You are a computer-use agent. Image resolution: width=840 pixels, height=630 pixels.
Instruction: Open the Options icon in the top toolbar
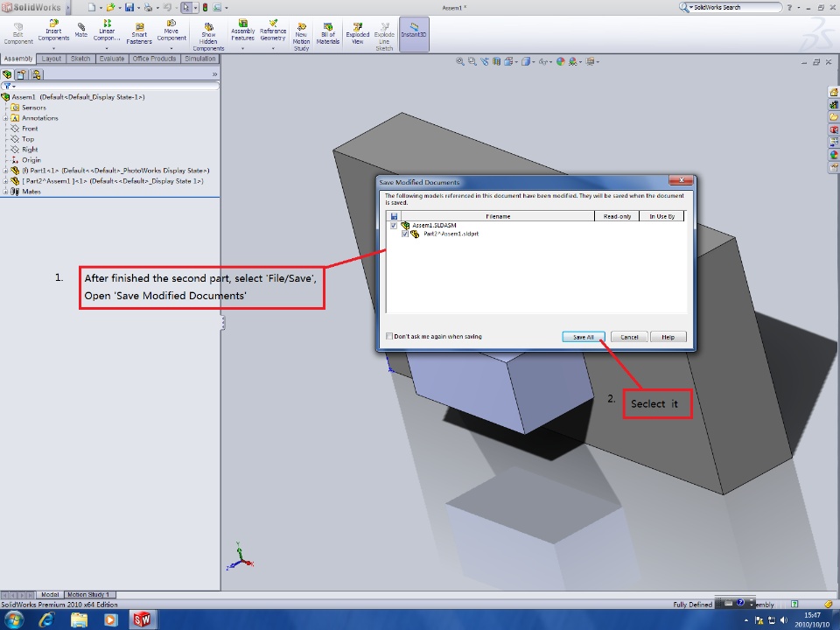click(x=217, y=8)
